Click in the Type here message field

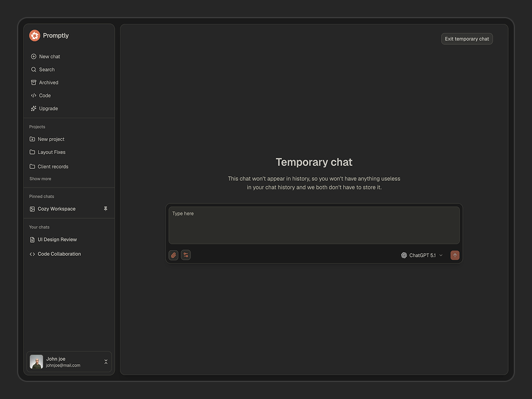(314, 225)
